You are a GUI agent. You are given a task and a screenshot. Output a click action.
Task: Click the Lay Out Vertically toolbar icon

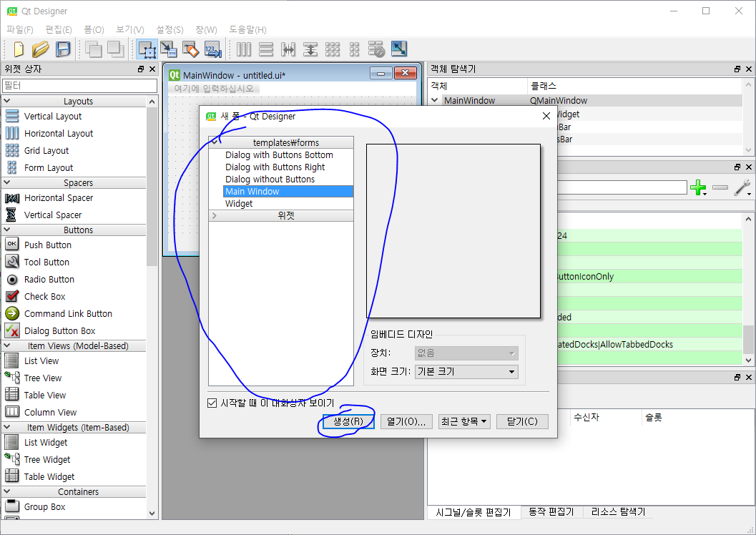tap(265, 49)
